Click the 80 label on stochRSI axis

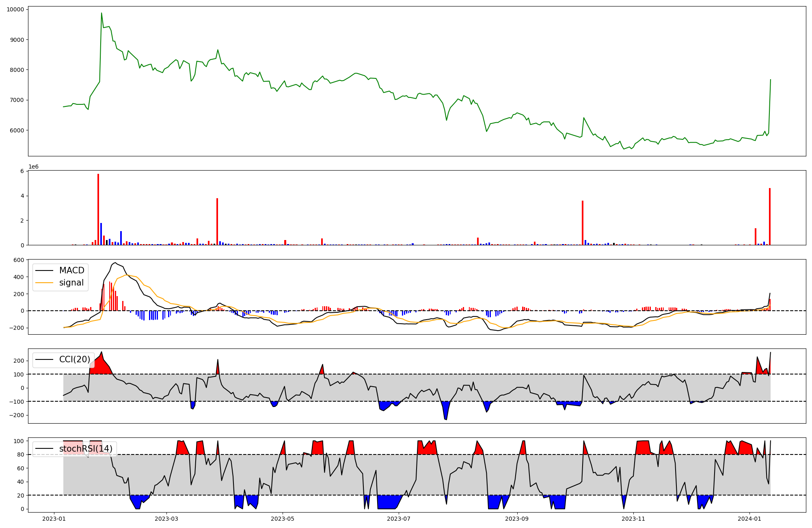point(20,454)
